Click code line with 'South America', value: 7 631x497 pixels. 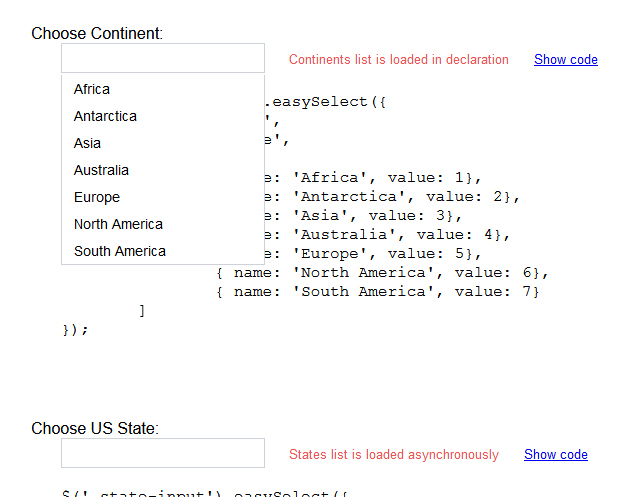[377, 291]
